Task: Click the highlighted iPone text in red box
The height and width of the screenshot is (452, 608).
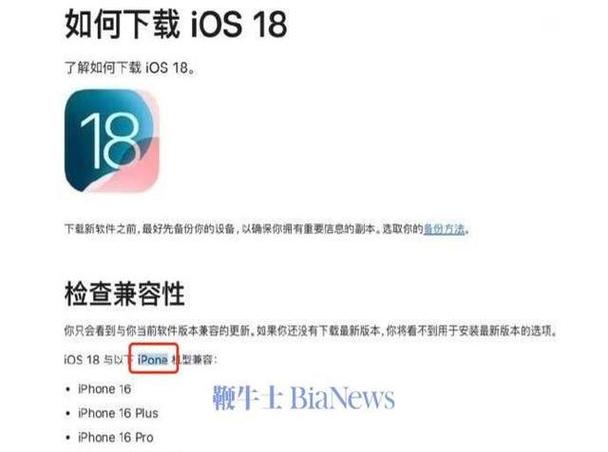Action: (153, 360)
